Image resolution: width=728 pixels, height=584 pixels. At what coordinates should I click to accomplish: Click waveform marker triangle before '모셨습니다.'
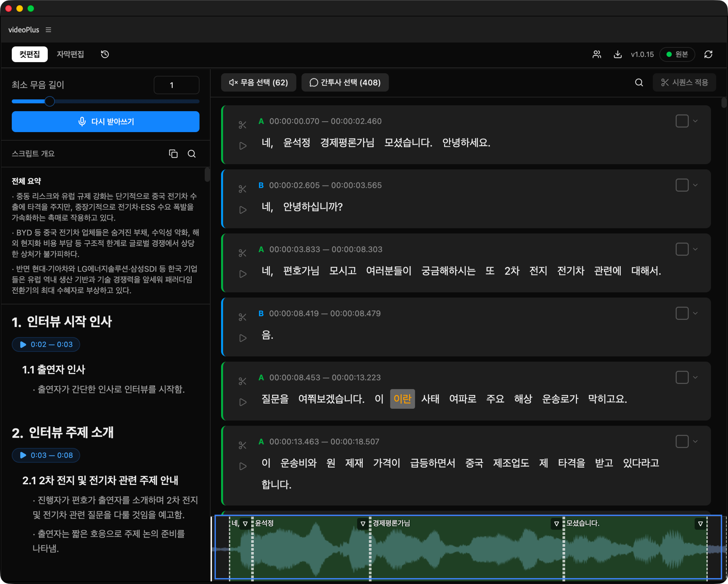(x=556, y=524)
